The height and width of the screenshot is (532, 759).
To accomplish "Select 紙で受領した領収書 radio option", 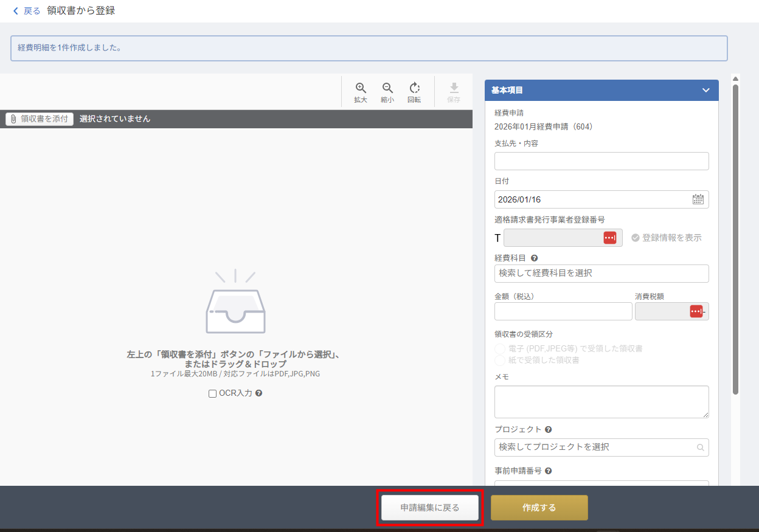I will pos(500,361).
